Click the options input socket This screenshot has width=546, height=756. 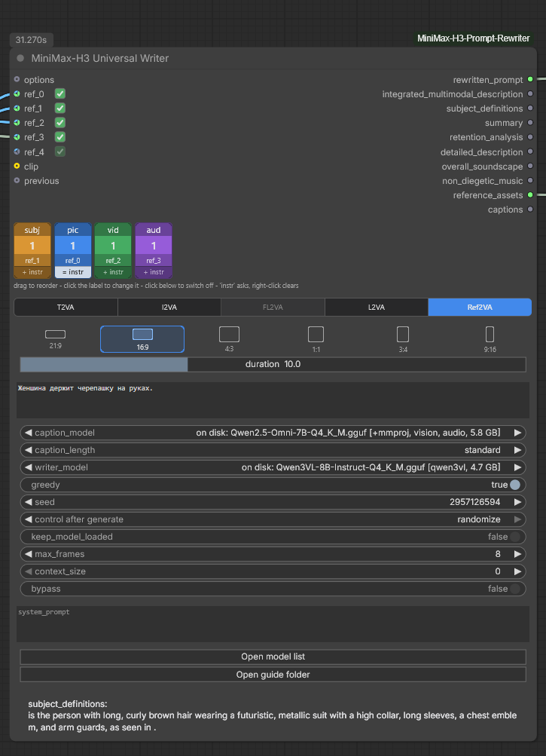click(17, 79)
